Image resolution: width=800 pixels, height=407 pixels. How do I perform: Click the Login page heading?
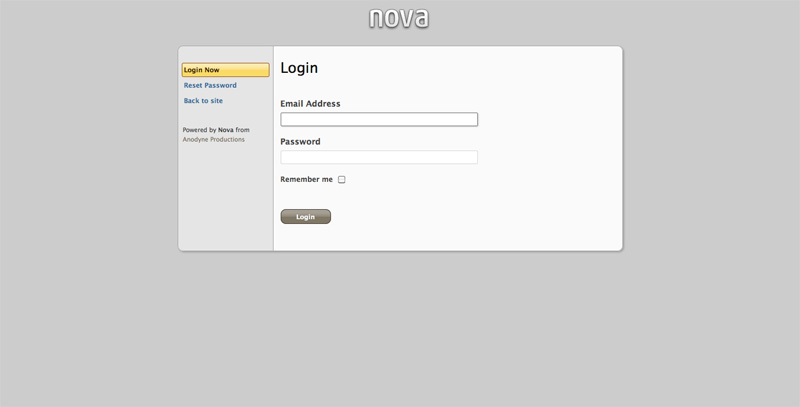tap(299, 68)
